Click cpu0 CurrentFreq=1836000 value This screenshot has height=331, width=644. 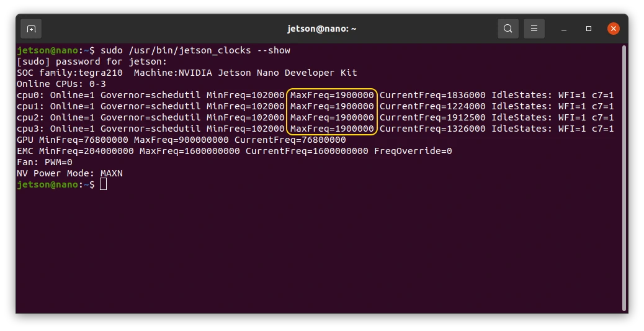point(432,95)
